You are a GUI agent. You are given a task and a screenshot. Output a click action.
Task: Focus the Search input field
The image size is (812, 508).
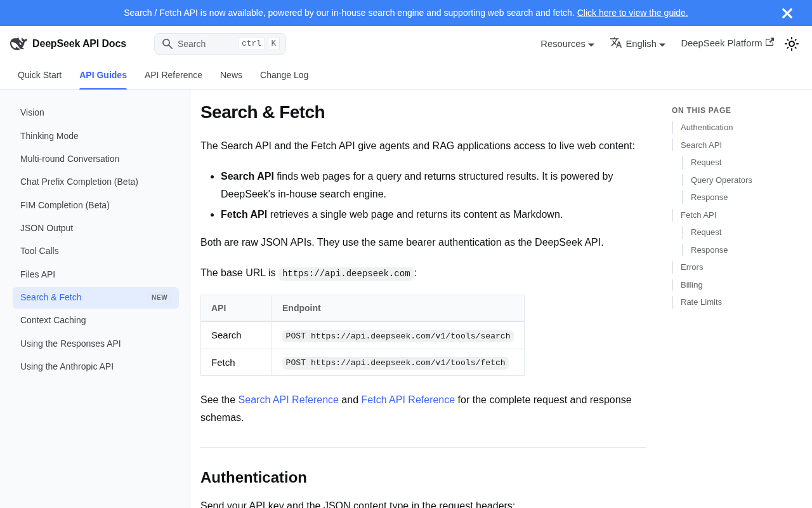tap(220, 44)
